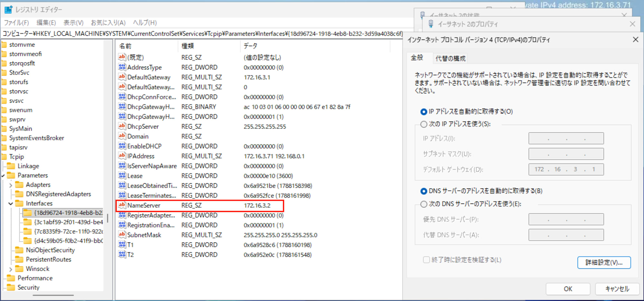Open the ファイル(F) menu
The height and width of the screenshot is (301, 644).
[x=16, y=23]
